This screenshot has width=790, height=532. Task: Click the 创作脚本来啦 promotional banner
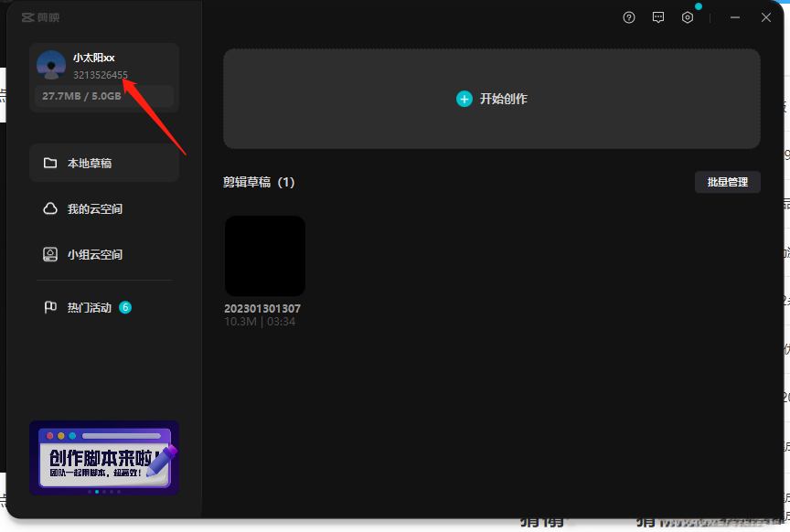104,457
